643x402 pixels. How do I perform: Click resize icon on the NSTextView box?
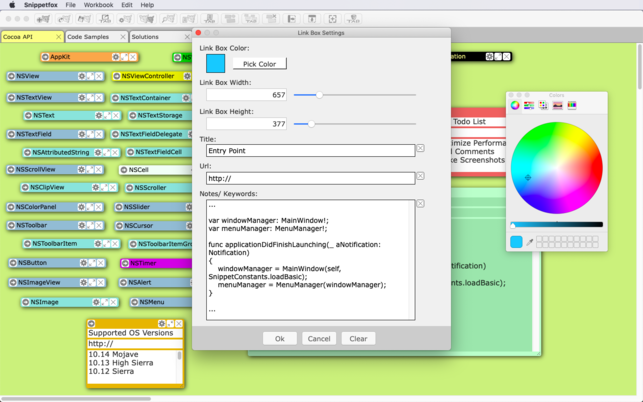[x=90, y=98]
